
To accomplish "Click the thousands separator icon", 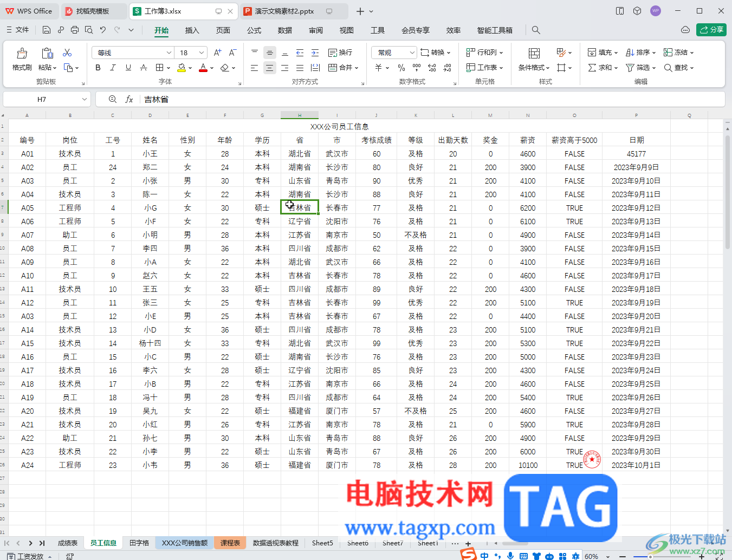I will [417, 68].
